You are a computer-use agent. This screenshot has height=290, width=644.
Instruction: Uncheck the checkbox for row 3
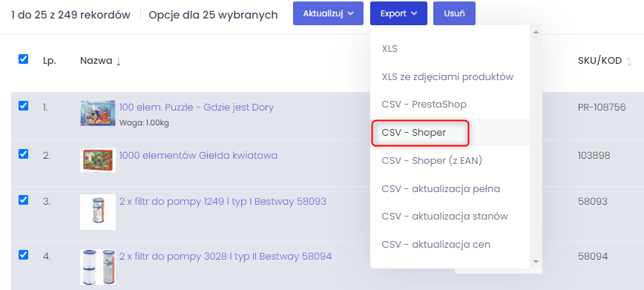[x=24, y=200]
